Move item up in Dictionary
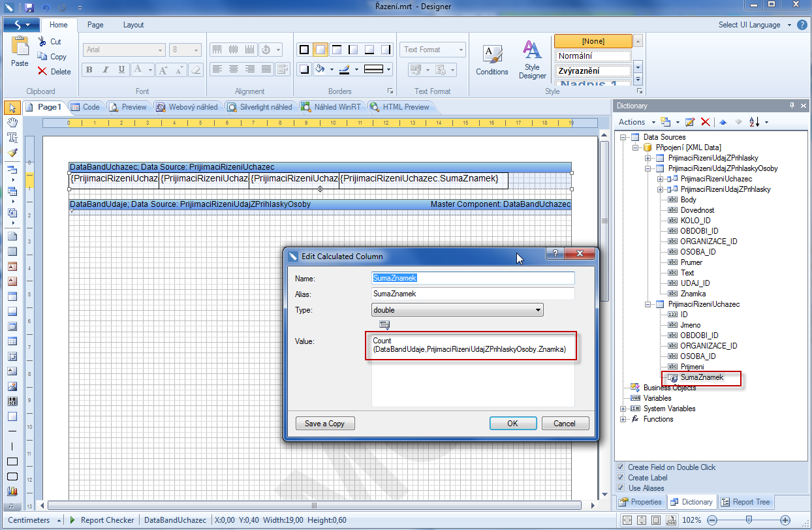812x530 pixels. (723, 122)
